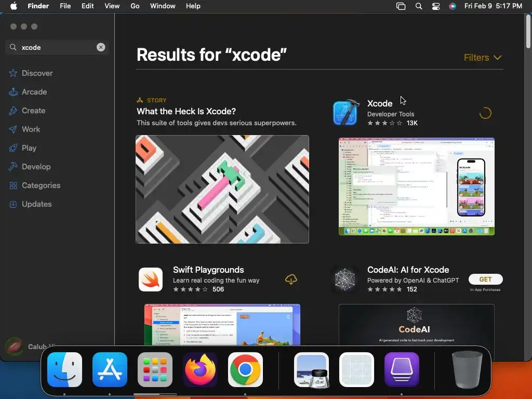Open the Categories grid icon
This screenshot has height=399, width=532.
[13, 185]
